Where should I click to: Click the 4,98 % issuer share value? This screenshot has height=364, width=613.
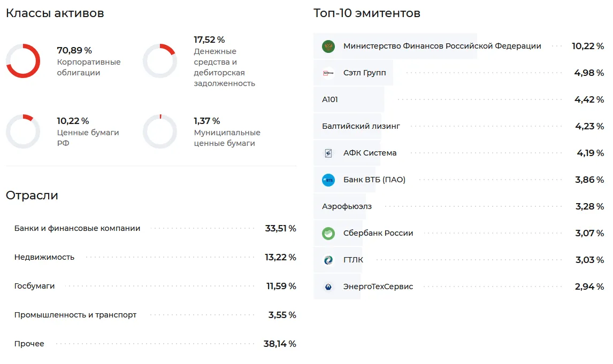point(589,73)
